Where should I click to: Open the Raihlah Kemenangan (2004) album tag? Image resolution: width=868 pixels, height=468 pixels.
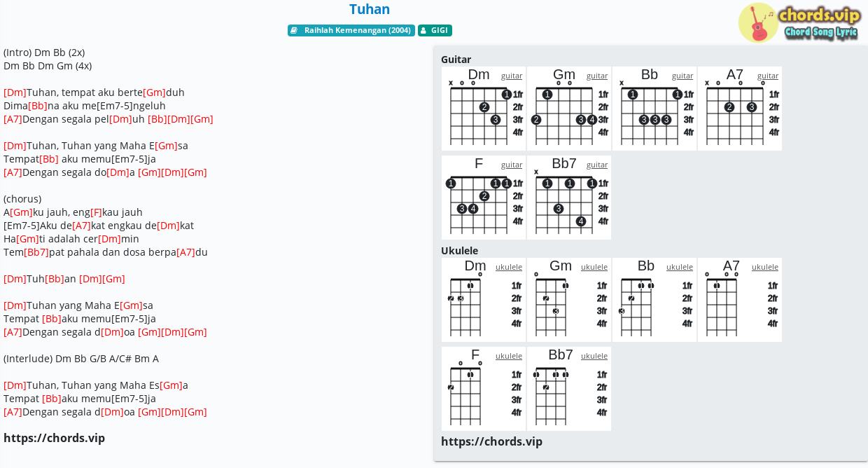[351, 31]
